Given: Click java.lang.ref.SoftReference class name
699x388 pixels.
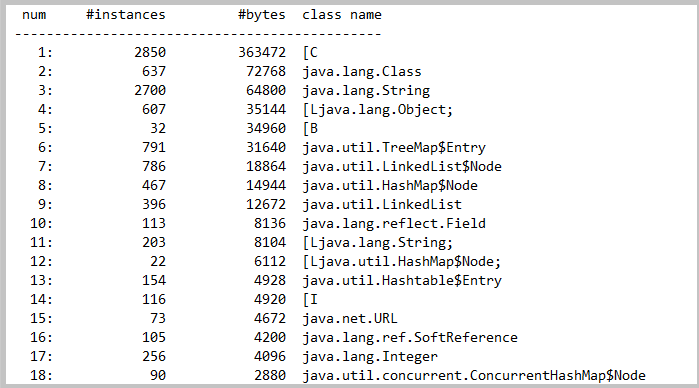Looking at the screenshot, I should (x=410, y=338).
